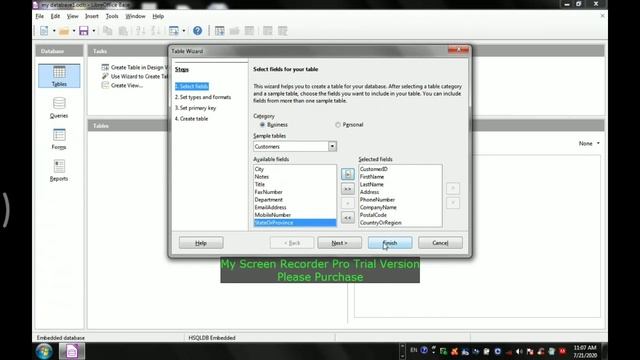Click the Copy toolbar icon
This screenshot has width=640, height=360.
tap(107, 31)
